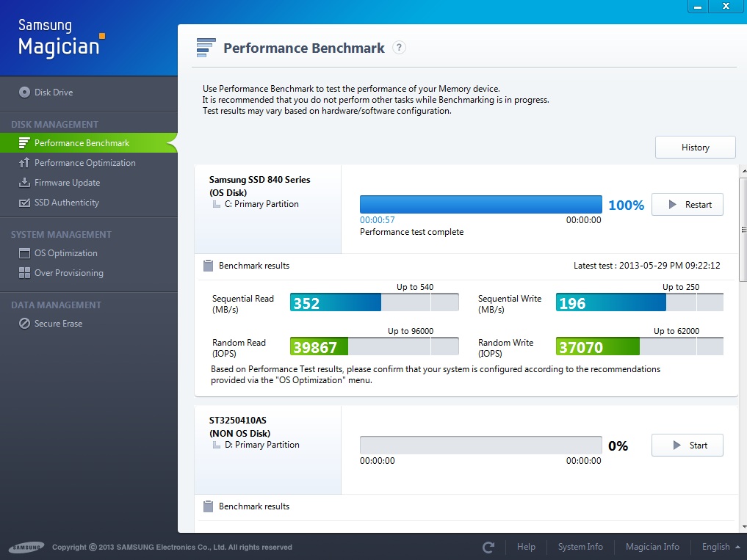Click "ST3250410AS" drive name
This screenshot has width=747, height=560.
coord(238,421)
